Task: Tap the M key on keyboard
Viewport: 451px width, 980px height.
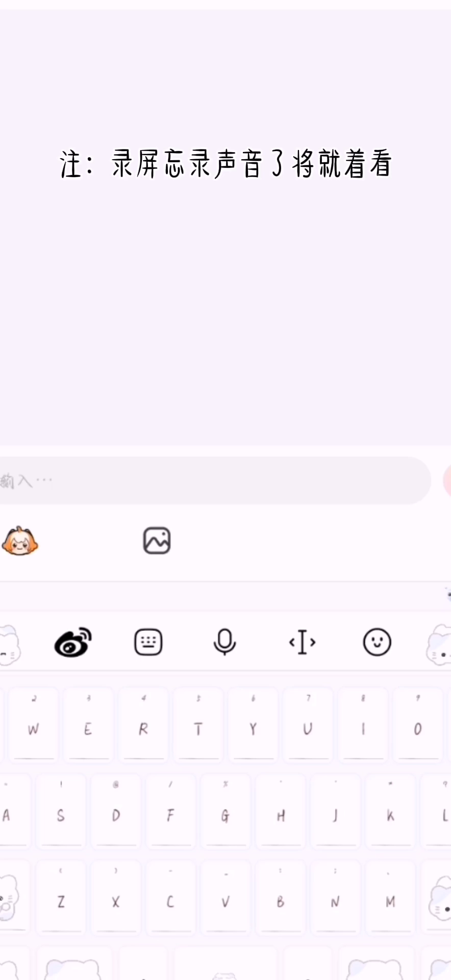Action: pos(390,896)
